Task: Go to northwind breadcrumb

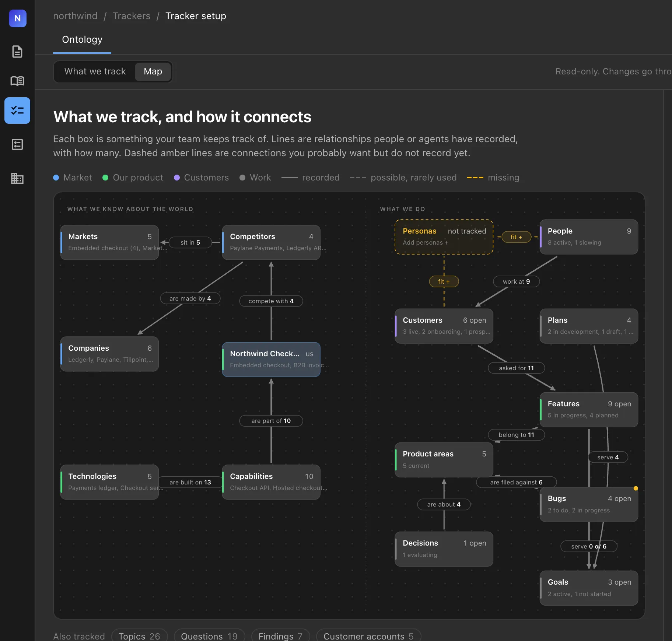Action: 75,16
